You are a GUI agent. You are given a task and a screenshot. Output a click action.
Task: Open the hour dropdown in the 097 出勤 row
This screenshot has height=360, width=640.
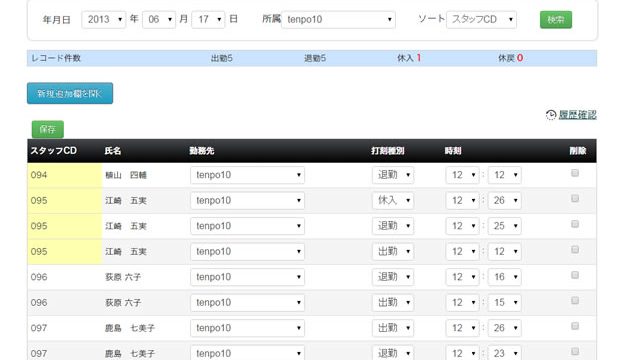pos(462,328)
